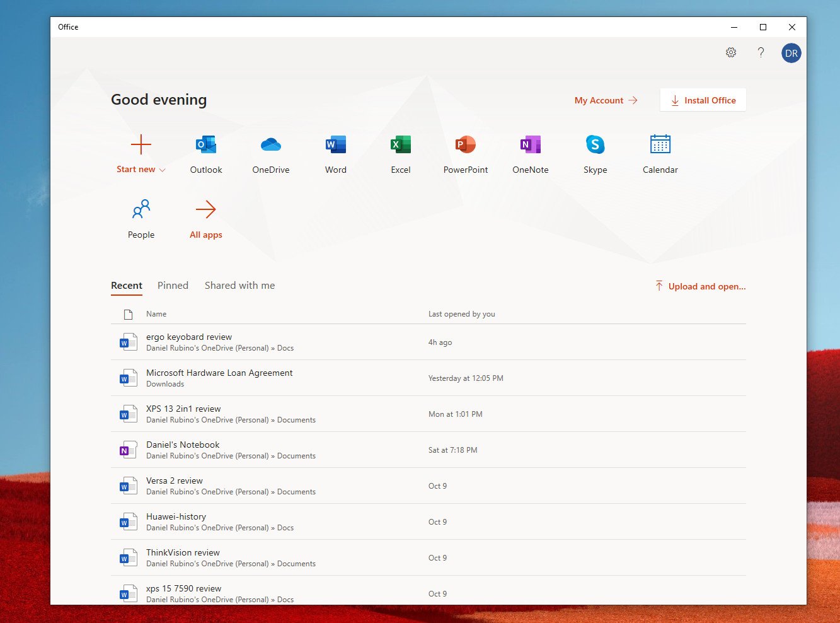Open the Outlook app icon
Image resolution: width=840 pixels, height=623 pixels.
(x=206, y=145)
